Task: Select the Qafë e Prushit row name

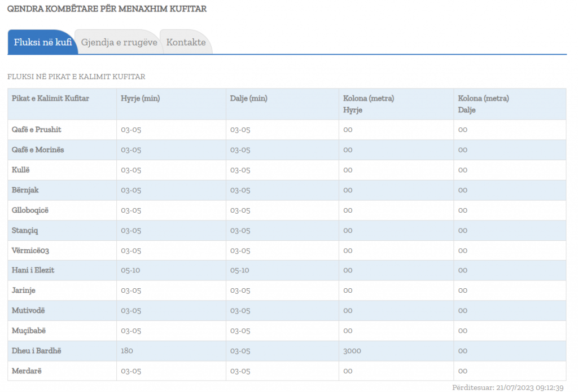Action: 37,130
